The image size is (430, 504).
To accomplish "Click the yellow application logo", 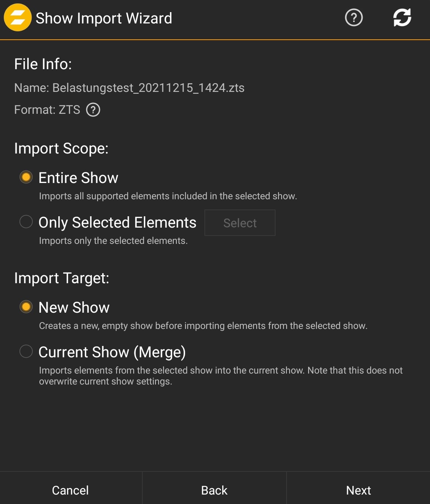I will click(17, 17).
